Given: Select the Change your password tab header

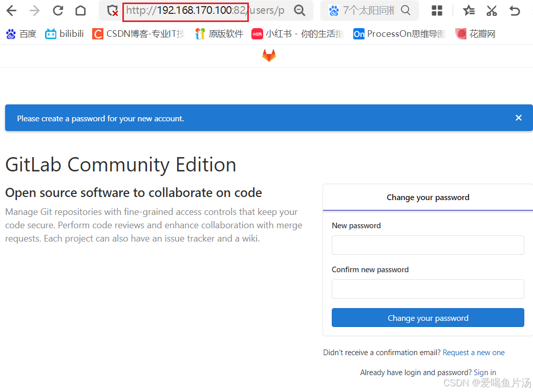Looking at the screenshot, I should click(428, 198).
